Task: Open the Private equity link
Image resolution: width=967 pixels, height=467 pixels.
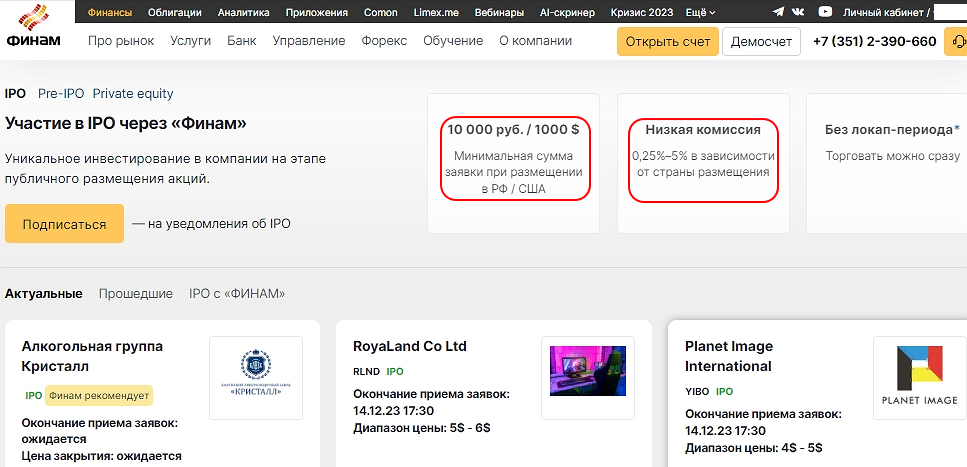Action: 133,94
